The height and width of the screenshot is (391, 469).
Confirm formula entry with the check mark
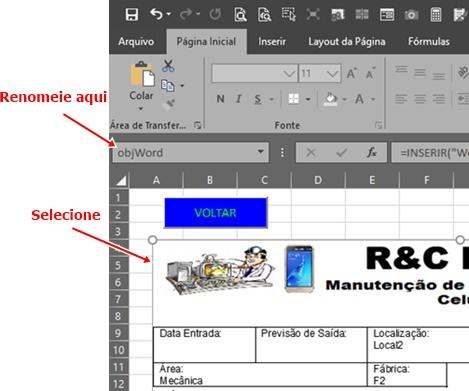point(342,153)
